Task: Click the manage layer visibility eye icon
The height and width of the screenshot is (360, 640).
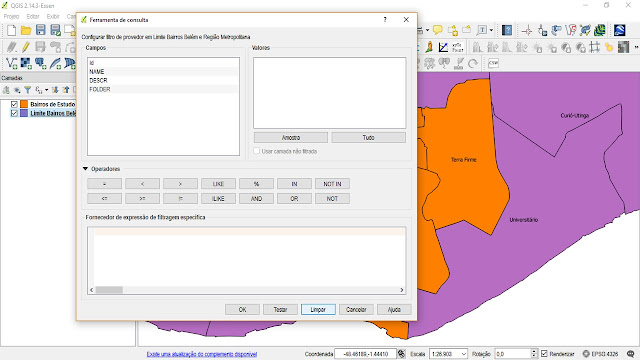Action: click(x=17, y=90)
